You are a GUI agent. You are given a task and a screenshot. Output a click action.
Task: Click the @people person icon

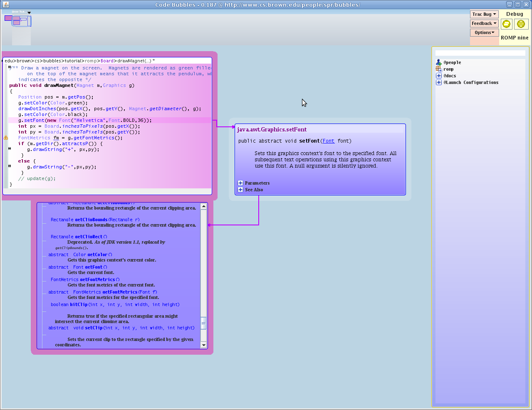coord(438,62)
